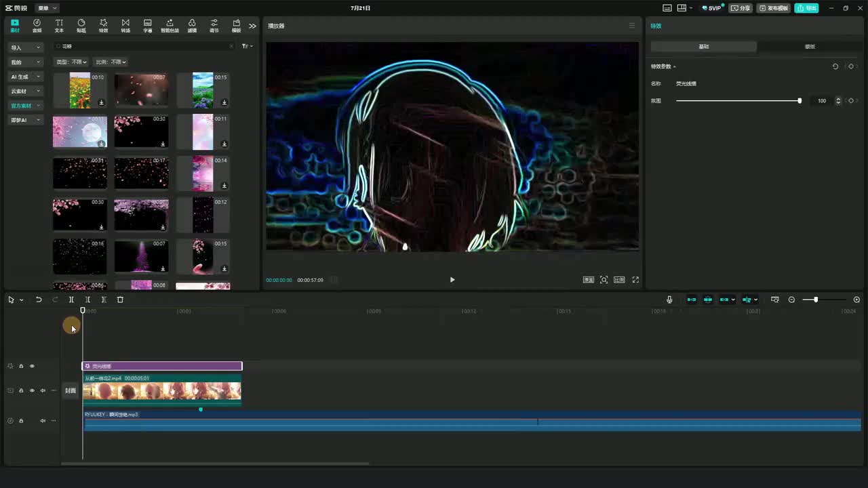Click the undo arrow in timeline toolbar
The image size is (868, 488).
(39, 300)
